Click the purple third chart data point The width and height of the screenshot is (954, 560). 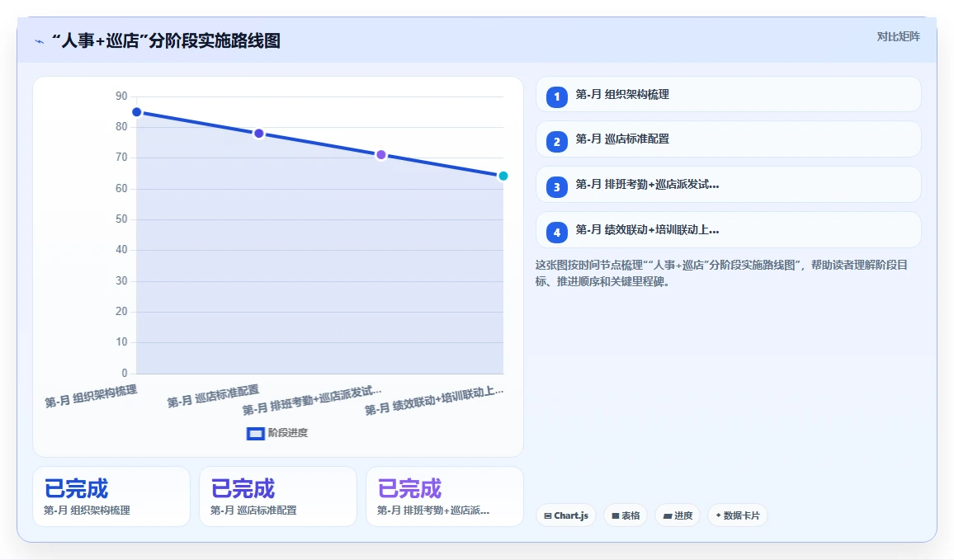(381, 155)
